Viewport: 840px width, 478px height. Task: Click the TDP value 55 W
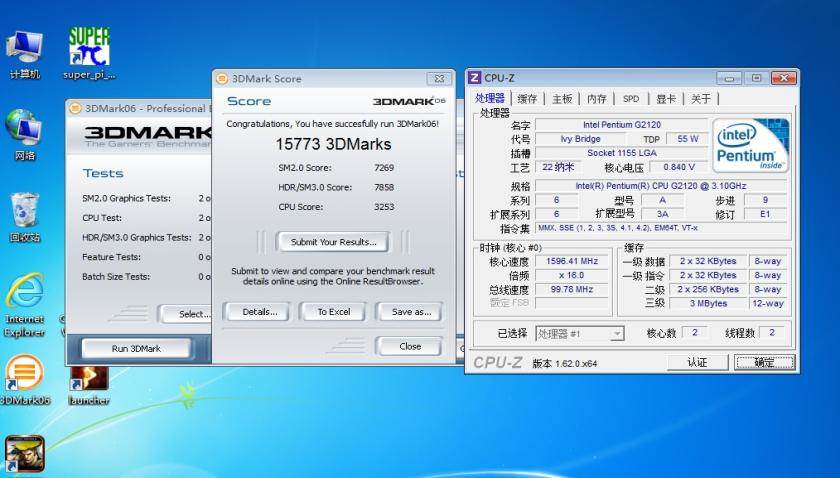[687, 139]
